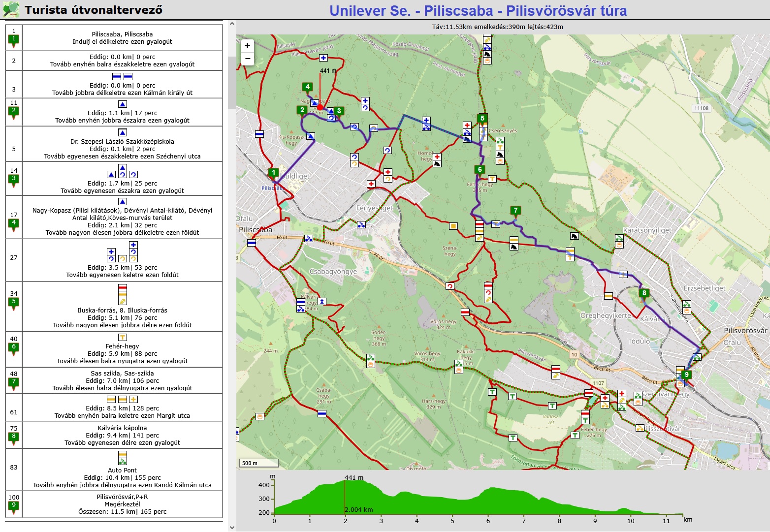Open the Iluska-forrás step in the itinerary list
This screenshot has width=770, height=532.
(122, 306)
